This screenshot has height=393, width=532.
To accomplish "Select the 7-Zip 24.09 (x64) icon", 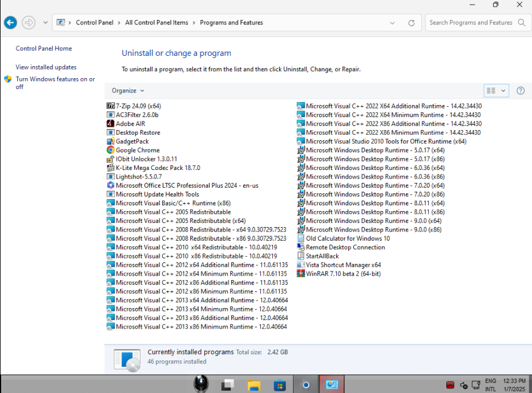I will pos(111,106).
